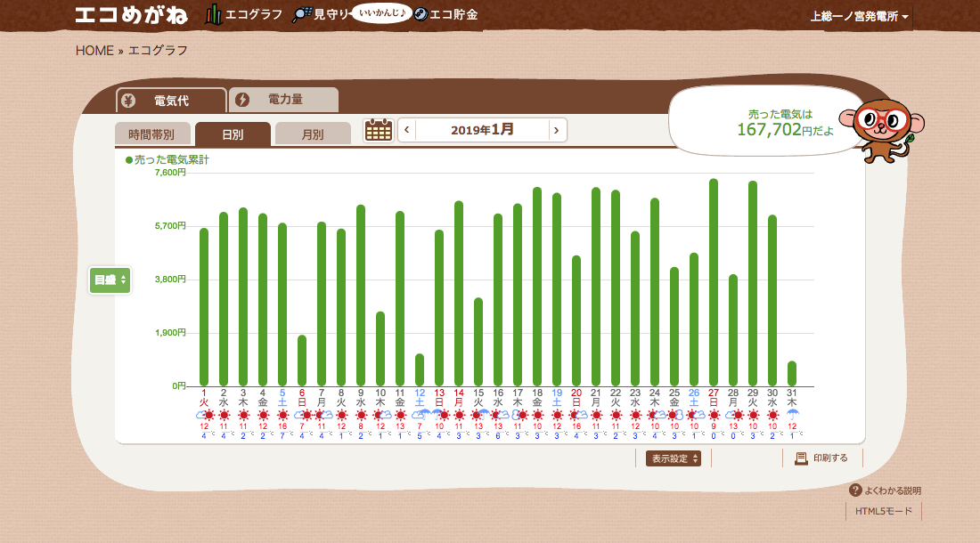
Task: Click the weather icon under day 9
Action: (361, 415)
